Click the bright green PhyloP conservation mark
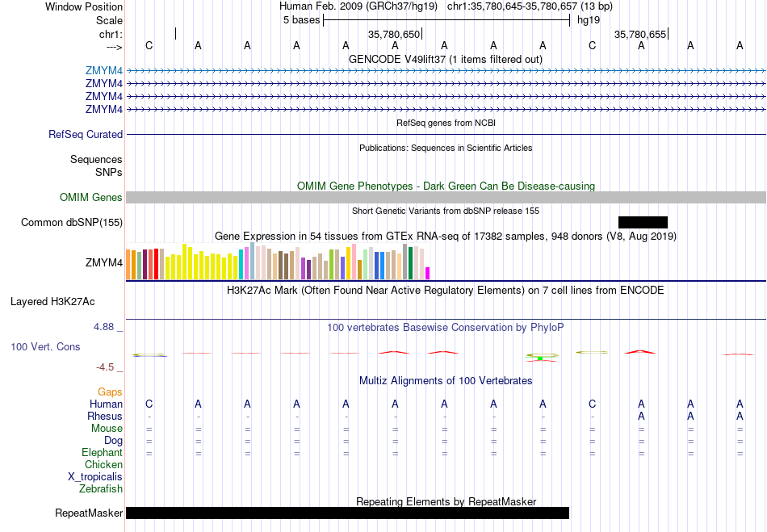Image resolution: width=767 pixels, height=532 pixels. (x=540, y=358)
